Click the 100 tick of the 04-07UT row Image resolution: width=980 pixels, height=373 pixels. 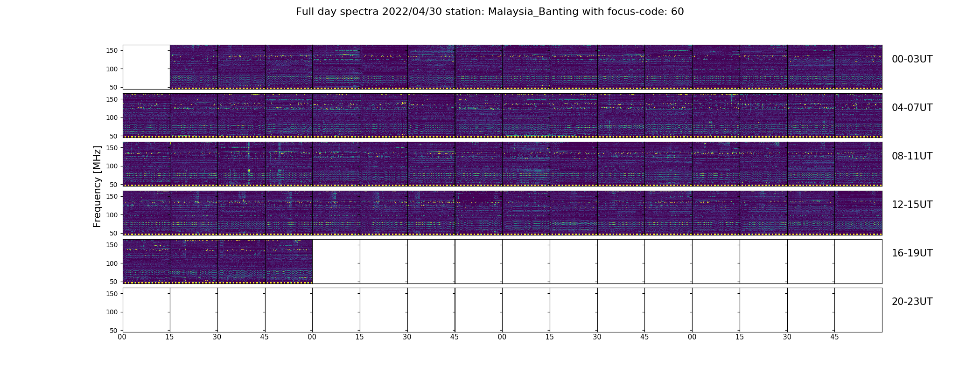coord(112,117)
